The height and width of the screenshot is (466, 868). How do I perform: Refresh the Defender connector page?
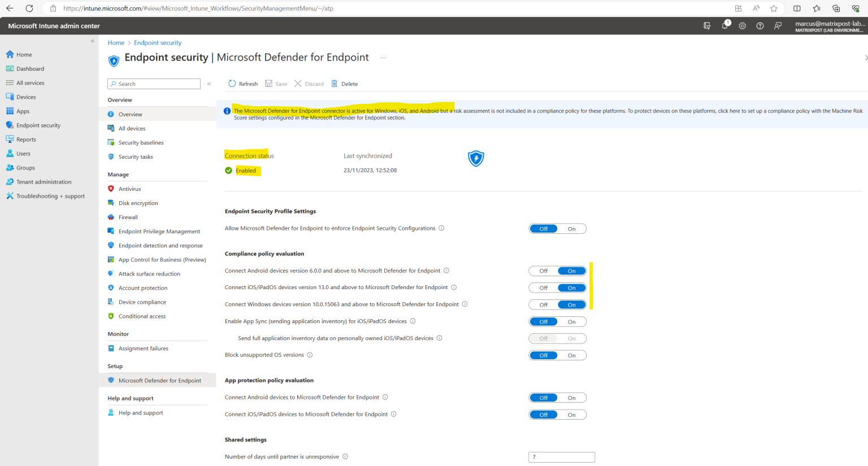tap(242, 84)
